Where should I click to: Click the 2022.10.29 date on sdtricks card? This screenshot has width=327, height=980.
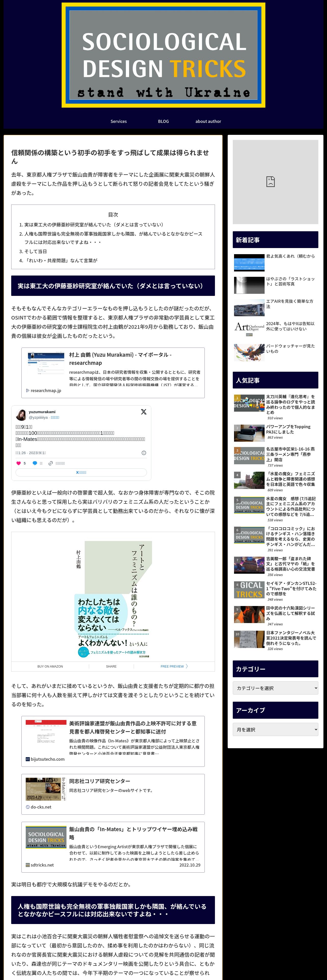189,865
